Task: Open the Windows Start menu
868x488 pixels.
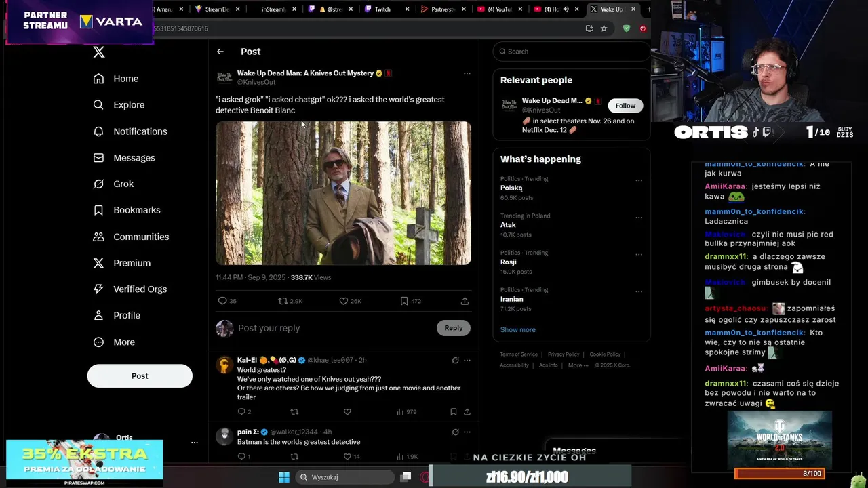Action: tap(284, 477)
